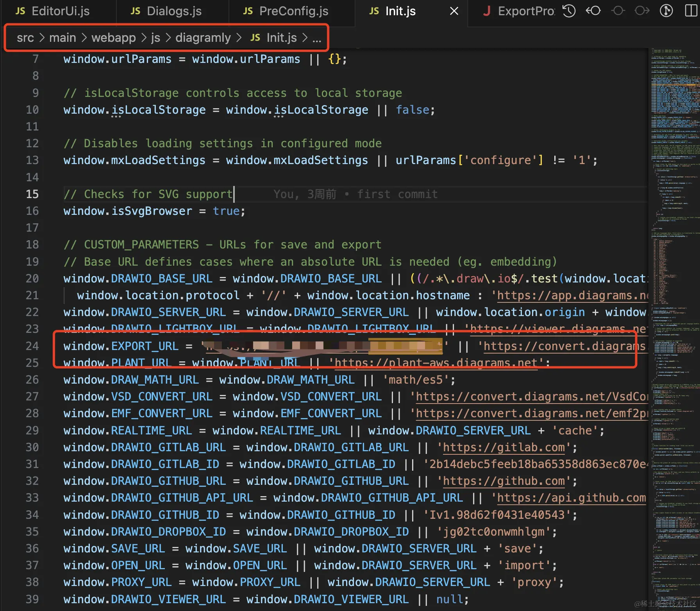Screen dimensions: 700x611
Task: Switch to the PreConfig.js tab
Action: pyautogui.click(x=292, y=11)
